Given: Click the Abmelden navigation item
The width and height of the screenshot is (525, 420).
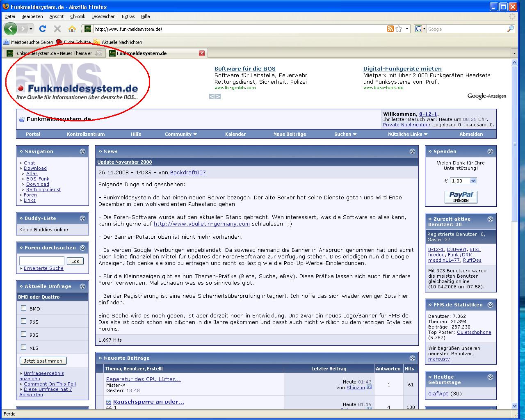Looking at the screenshot, I should coord(471,134).
